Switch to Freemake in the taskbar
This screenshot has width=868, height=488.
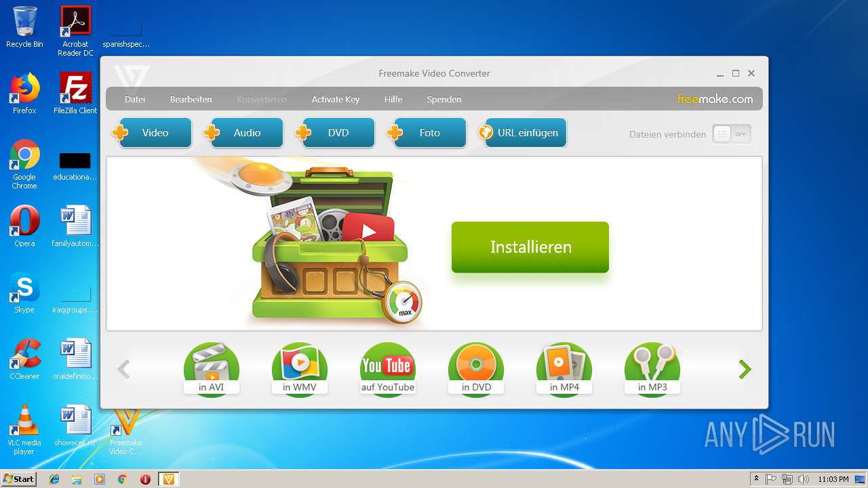169,479
